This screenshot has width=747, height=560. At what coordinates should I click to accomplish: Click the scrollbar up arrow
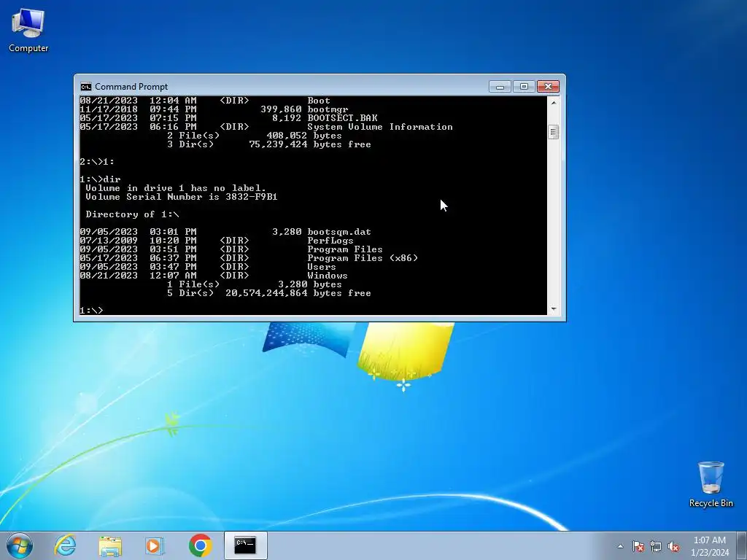tap(554, 102)
